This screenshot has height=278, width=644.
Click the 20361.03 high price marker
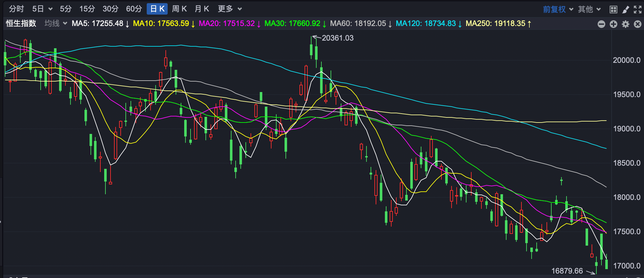(x=337, y=38)
